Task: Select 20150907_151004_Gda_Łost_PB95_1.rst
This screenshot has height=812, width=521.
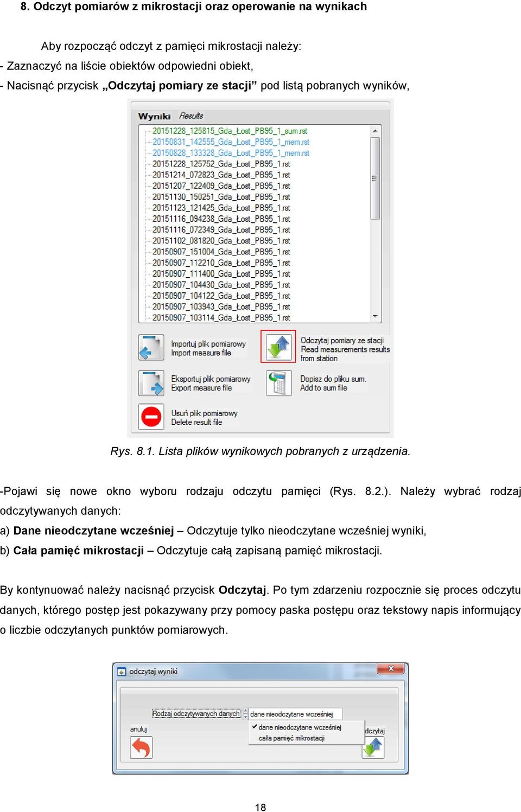Action: 221,252
